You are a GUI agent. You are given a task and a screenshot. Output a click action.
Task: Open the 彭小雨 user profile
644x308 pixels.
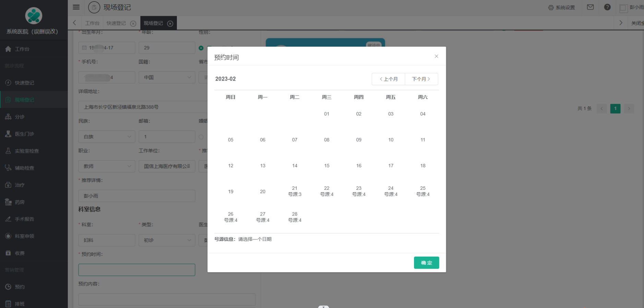pyautogui.click(x=632, y=8)
